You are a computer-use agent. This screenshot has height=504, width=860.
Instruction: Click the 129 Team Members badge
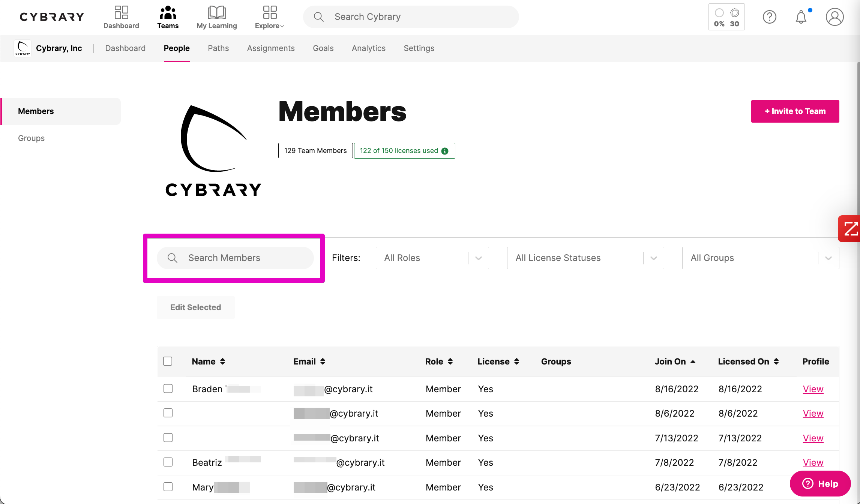coord(315,151)
